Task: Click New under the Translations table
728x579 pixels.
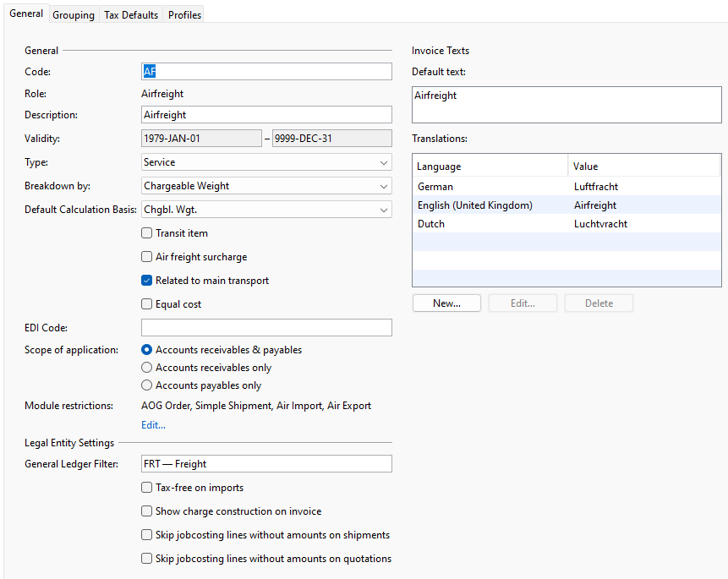Action: click(x=446, y=303)
